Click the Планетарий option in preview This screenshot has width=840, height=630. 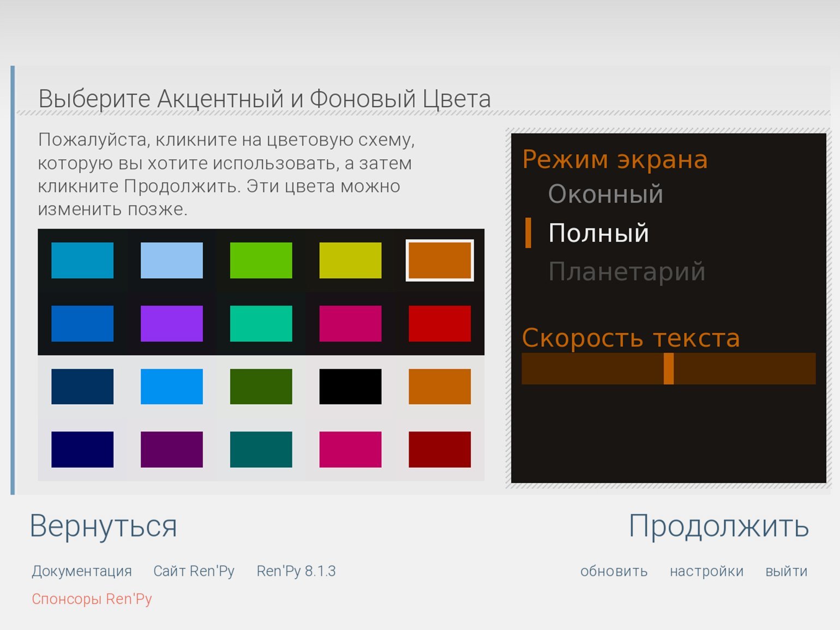click(x=627, y=272)
